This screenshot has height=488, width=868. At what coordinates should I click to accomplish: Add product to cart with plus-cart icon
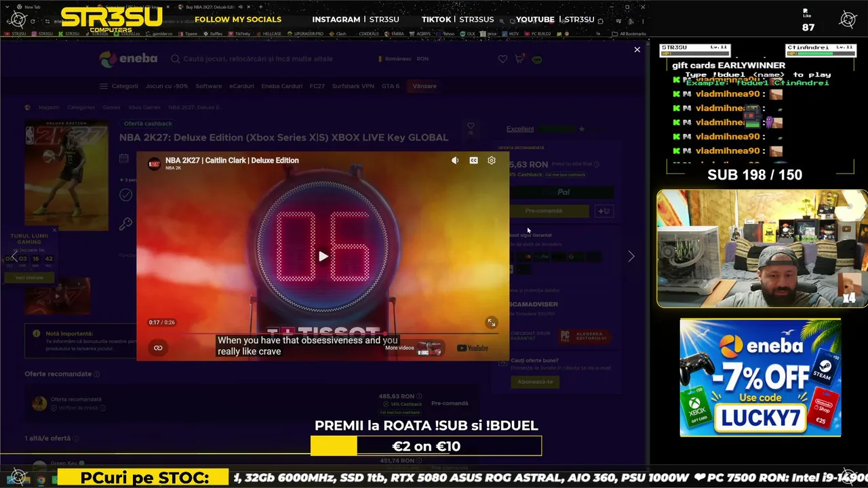tap(604, 211)
